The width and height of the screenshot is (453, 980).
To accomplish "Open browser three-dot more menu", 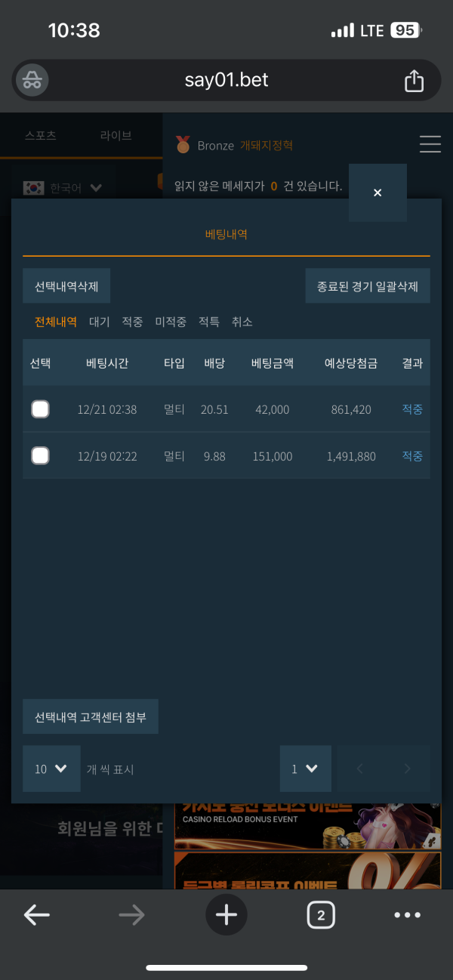I will point(408,915).
